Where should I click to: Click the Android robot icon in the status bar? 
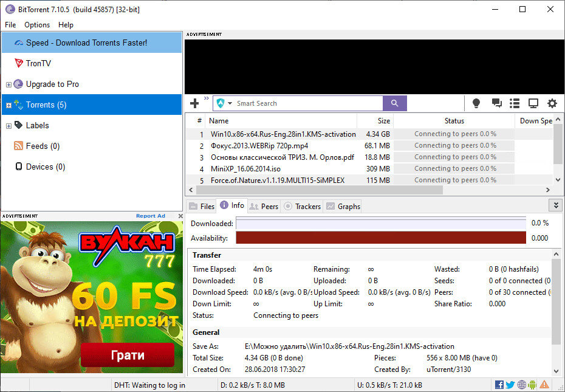[532, 385]
